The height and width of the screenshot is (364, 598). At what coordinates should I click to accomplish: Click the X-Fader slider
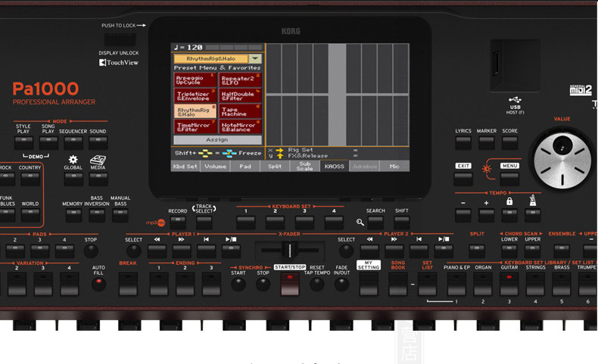coord(289,250)
